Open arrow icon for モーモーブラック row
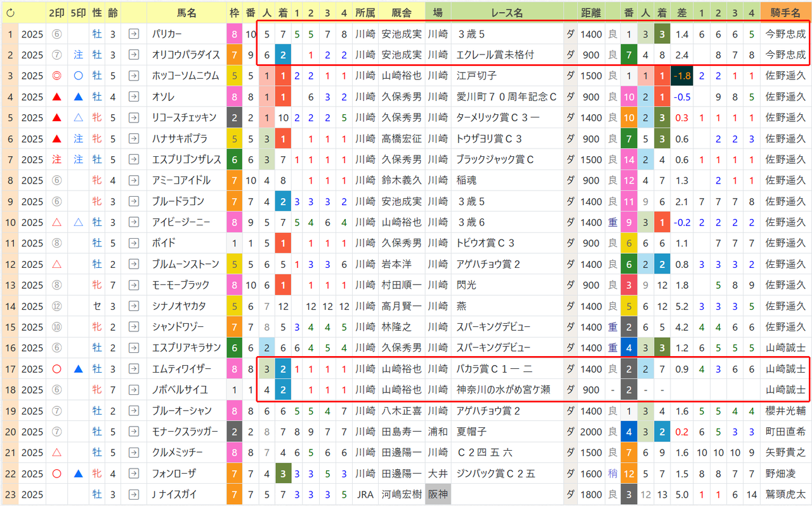The width and height of the screenshot is (812, 506). coord(134,285)
